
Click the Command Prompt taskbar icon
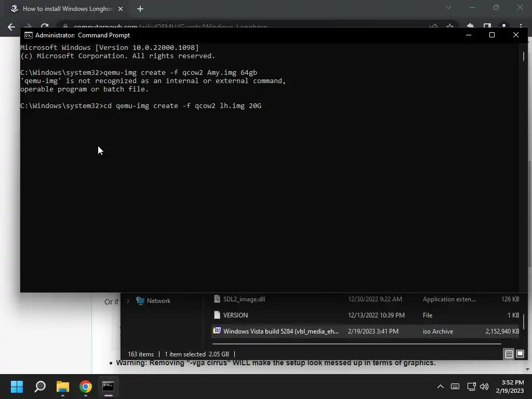[x=108, y=387]
